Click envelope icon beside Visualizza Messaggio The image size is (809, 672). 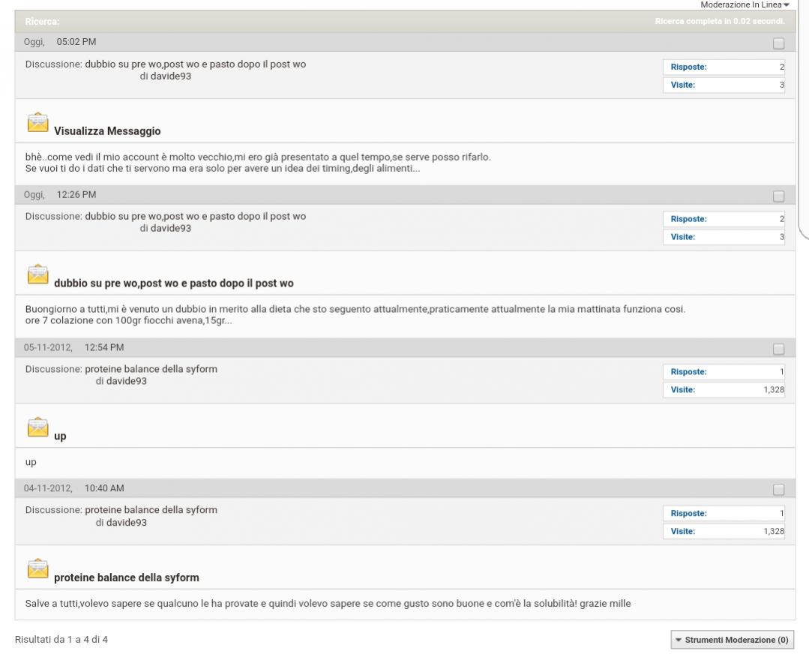(38, 123)
